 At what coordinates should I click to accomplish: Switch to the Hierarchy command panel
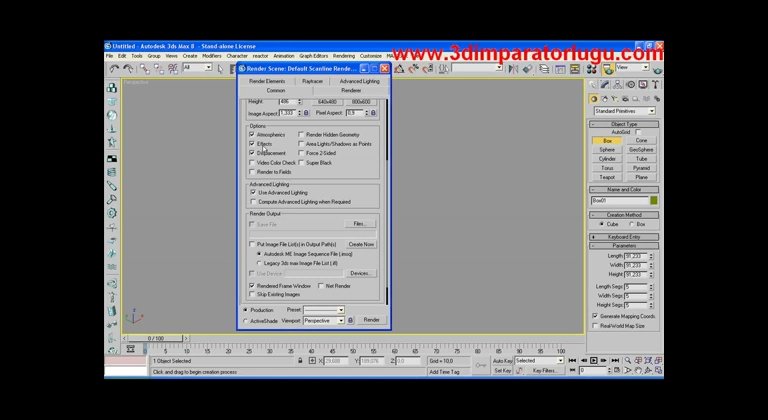point(618,85)
